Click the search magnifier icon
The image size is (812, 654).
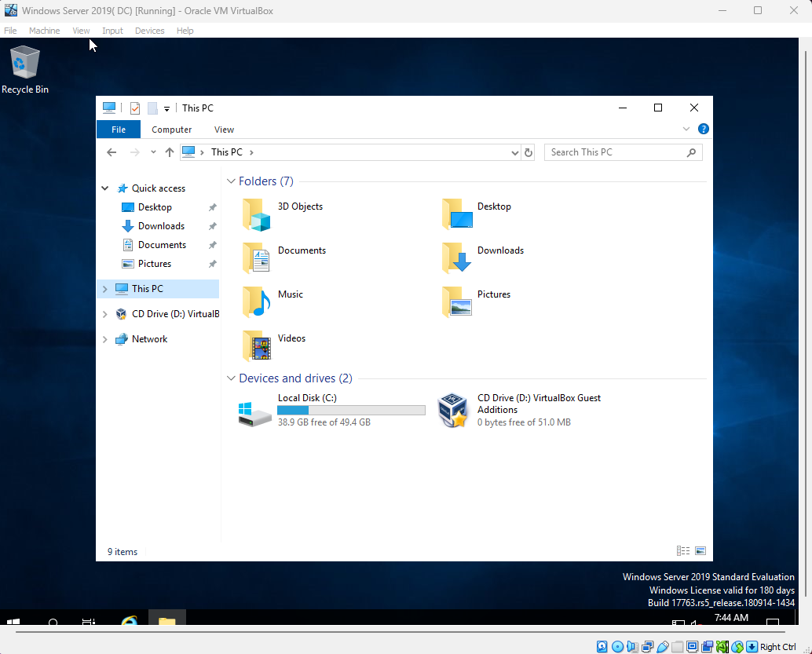coord(691,152)
